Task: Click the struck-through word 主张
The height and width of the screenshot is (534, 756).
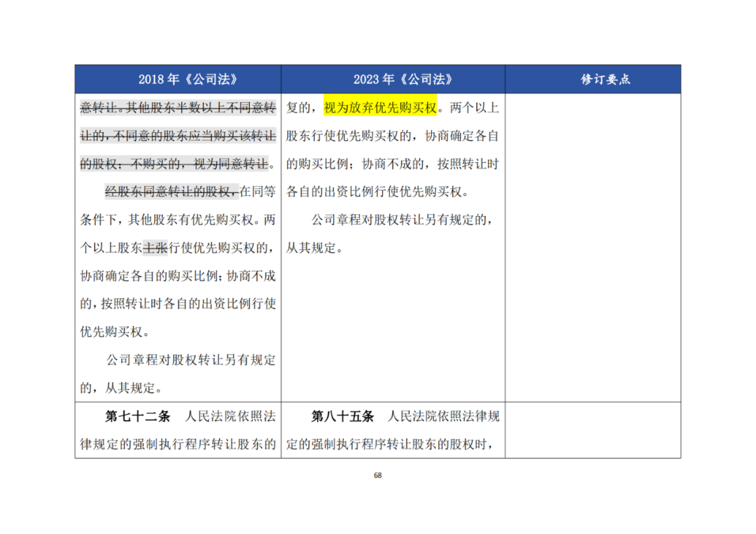Action: coord(155,248)
